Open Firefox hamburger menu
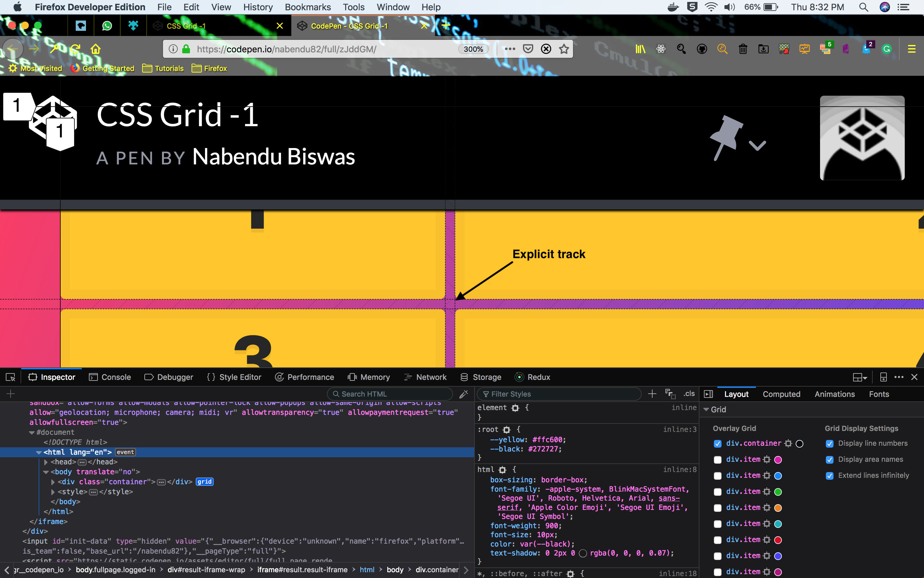This screenshot has width=924, height=578. point(912,49)
